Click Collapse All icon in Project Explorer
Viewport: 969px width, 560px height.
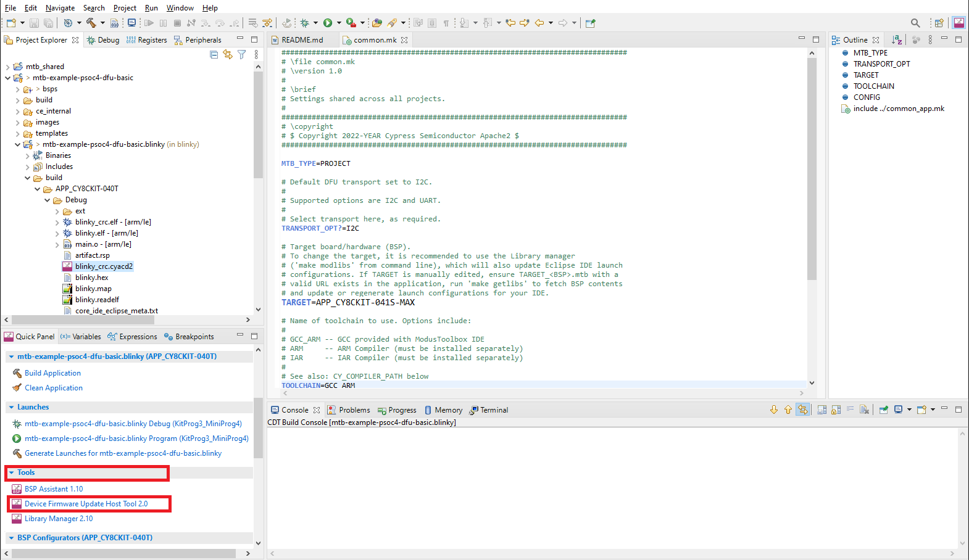click(214, 54)
